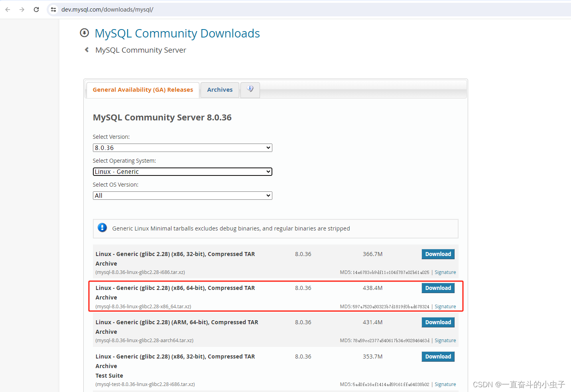Download the 32-bit Test Suite 353.7M archive
Image resolution: width=571 pixels, height=392 pixels.
pos(438,357)
